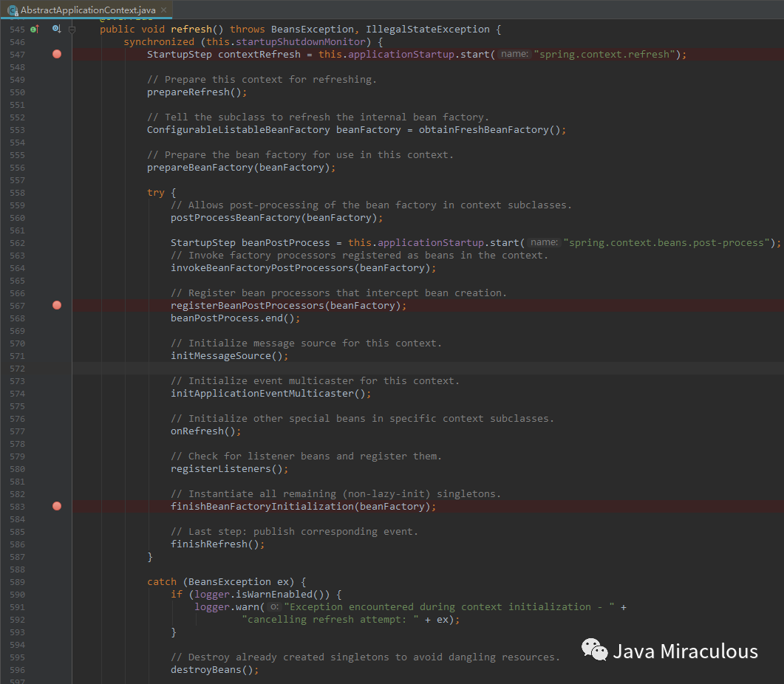The width and height of the screenshot is (784, 684).
Task: Remove the breakpoint on line 567
Action: [57, 305]
